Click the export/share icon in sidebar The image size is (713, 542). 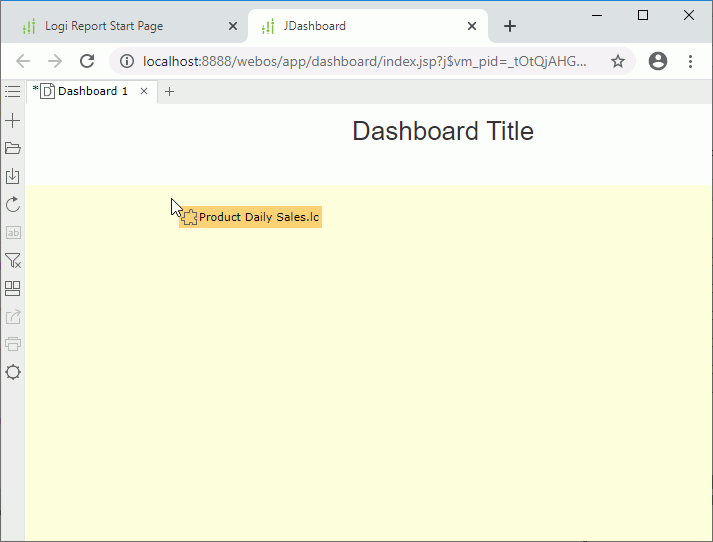pos(13,317)
